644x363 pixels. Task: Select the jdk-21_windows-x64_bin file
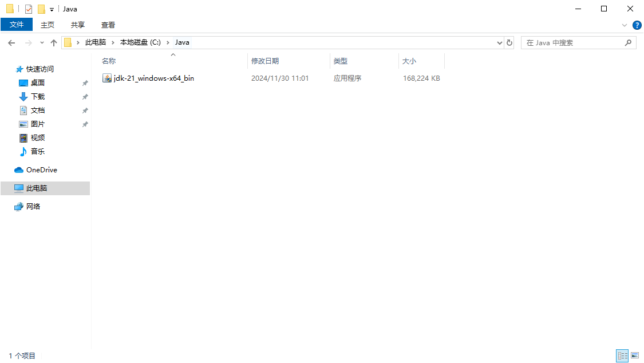pyautogui.click(x=153, y=78)
